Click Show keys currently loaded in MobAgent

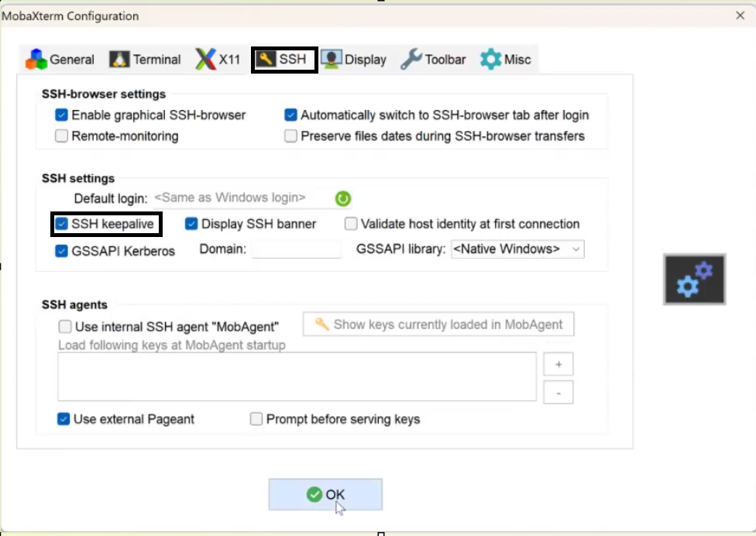coord(438,325)
